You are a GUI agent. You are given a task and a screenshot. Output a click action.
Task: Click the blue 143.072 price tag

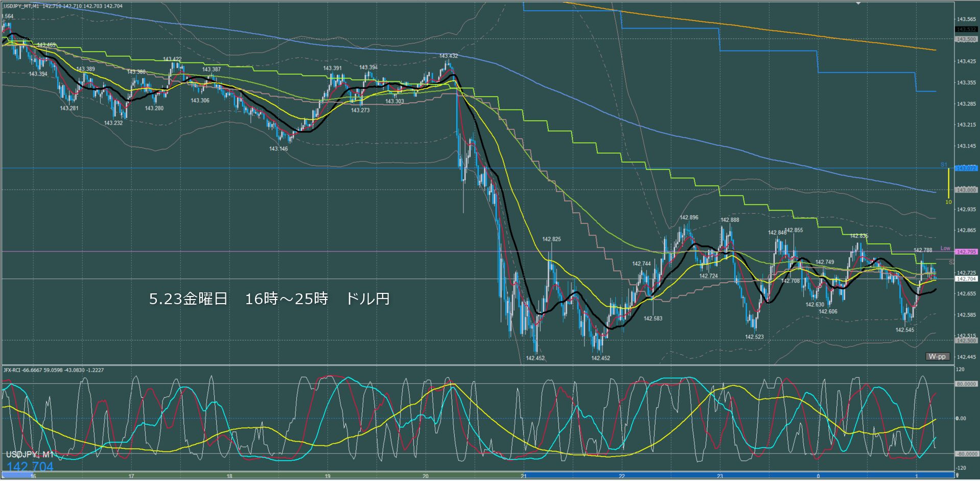(x=966, y=168)
